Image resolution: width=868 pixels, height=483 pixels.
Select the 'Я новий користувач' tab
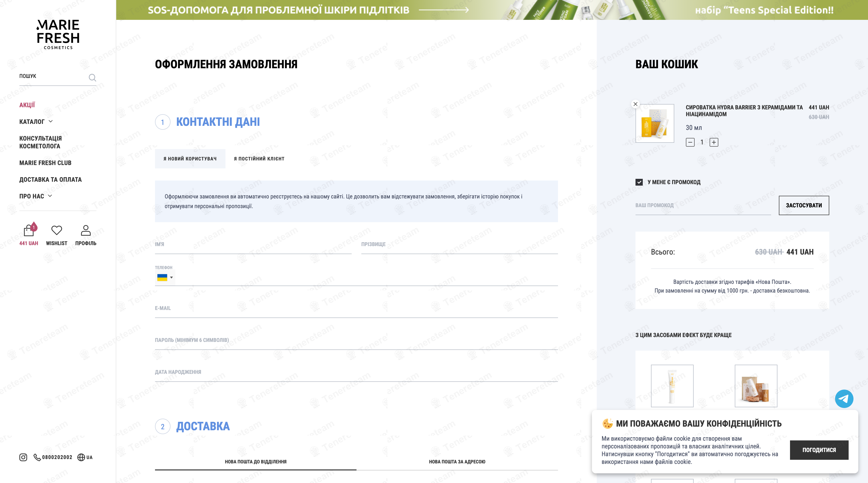(190, 158)
